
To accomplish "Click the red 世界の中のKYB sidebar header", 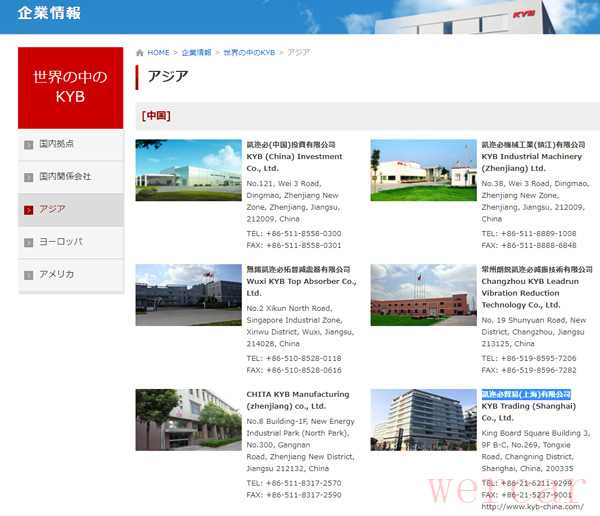I will point(70,88).
